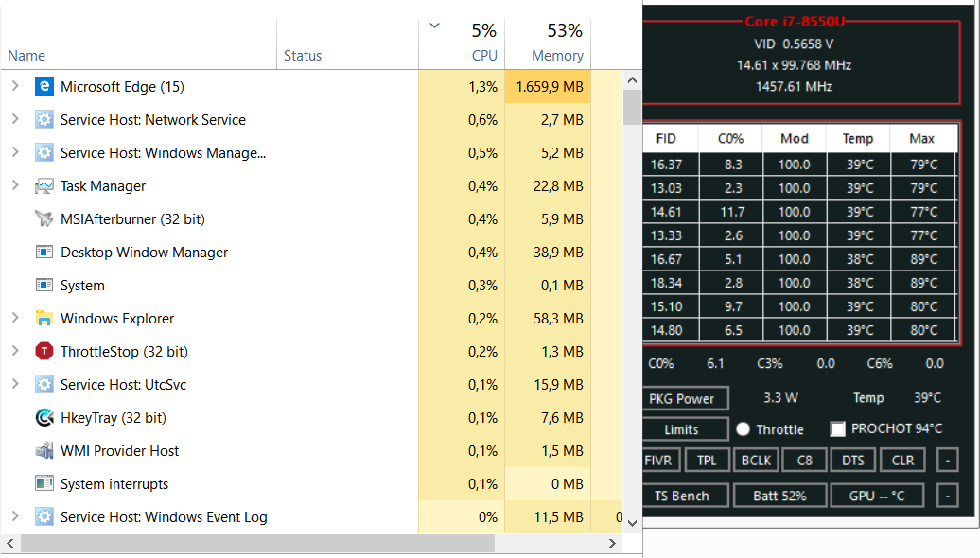The height and width of the screenshot is (558, 980).
Task: Click the FID column header in ThrottleStop
Action: tap(666, 139)
